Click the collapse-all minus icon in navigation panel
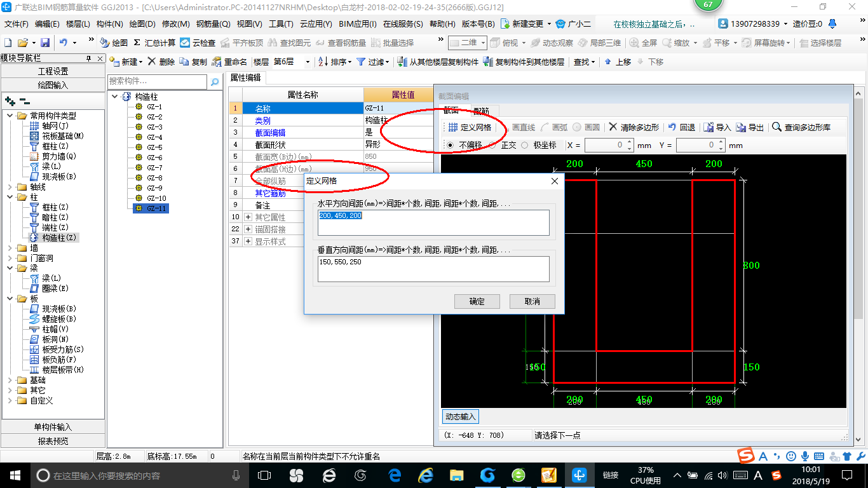Image resolution: width=868 pixels, height=488 pixels. tap(24, 100)
